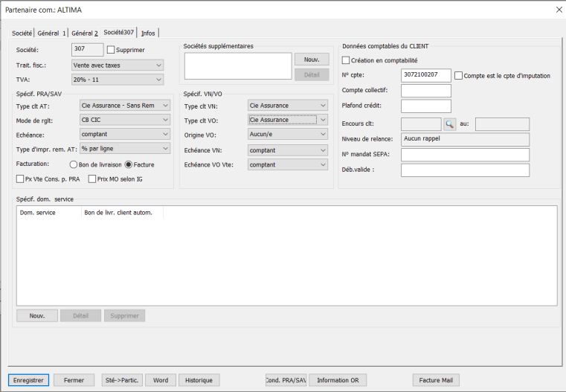This screenshot has width=566, height=392.
Task: Click the Word button
Action: pos(161,380)
